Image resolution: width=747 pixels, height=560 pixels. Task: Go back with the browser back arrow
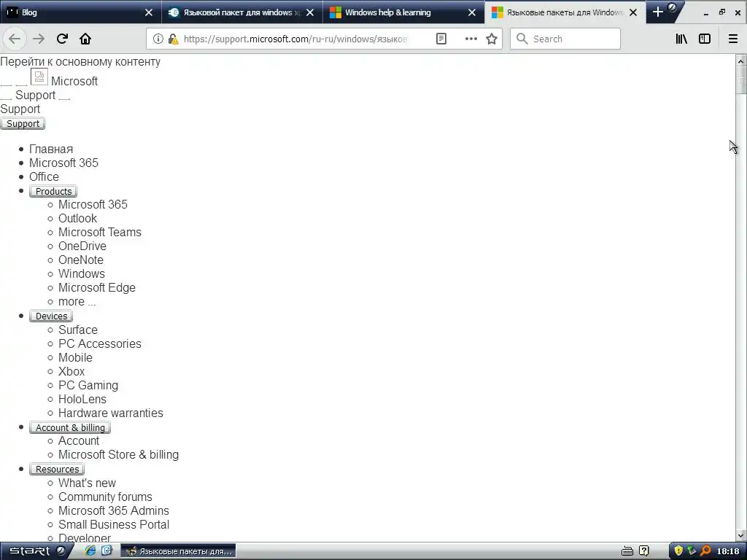15,39
